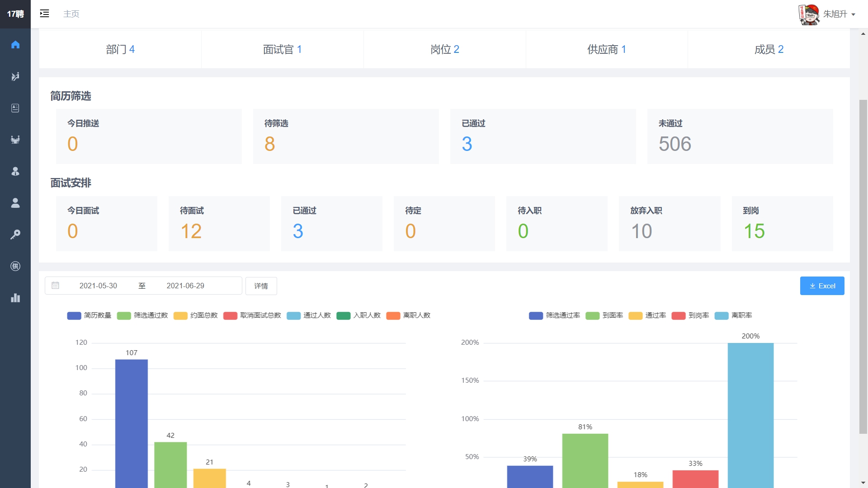
Task: Open the interview meeting icon in sidebar
Action: pos(15,140)
